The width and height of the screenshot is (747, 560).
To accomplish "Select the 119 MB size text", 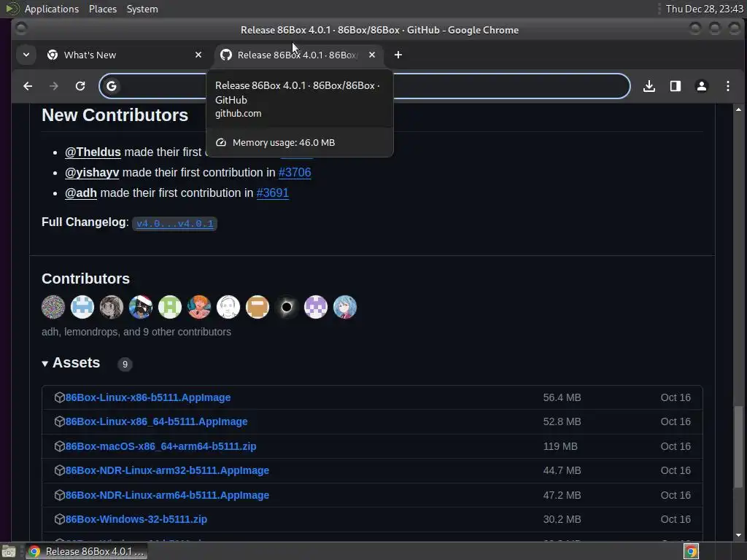I will click(x=560, y=446).
